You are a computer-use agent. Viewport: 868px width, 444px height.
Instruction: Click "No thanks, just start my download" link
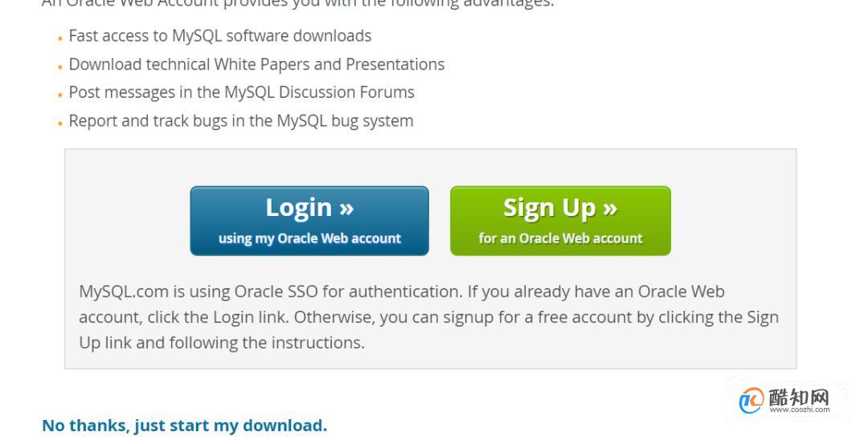[x=184, y=426]
